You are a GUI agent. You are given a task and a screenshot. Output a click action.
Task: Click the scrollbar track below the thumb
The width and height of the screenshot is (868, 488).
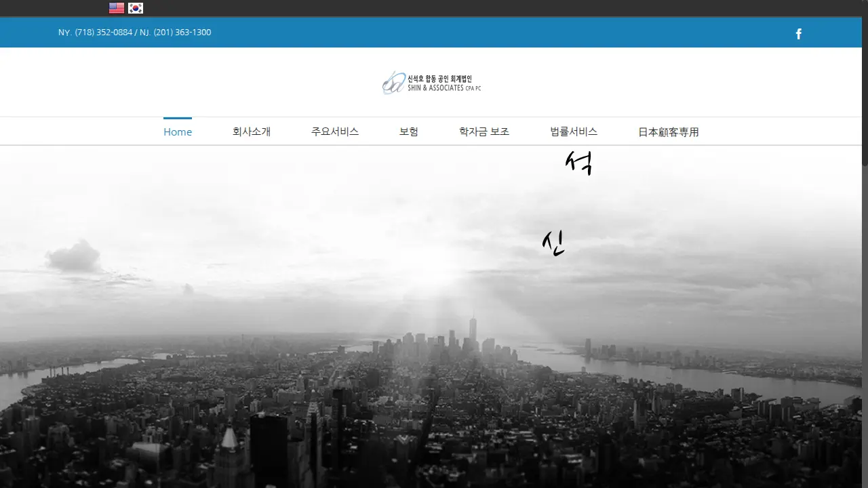[x=865, y=325]
